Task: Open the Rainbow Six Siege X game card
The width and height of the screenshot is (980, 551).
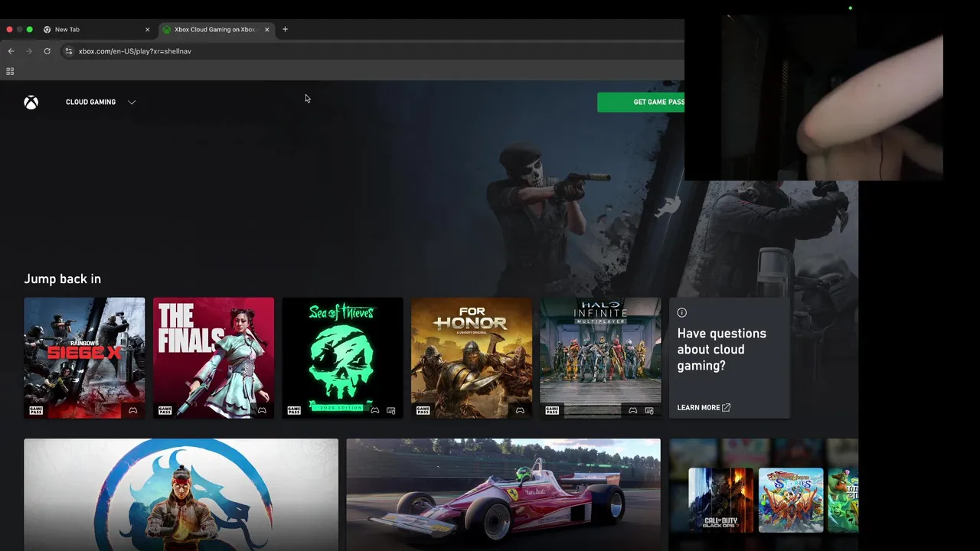Action: click(x=84, y=358)
